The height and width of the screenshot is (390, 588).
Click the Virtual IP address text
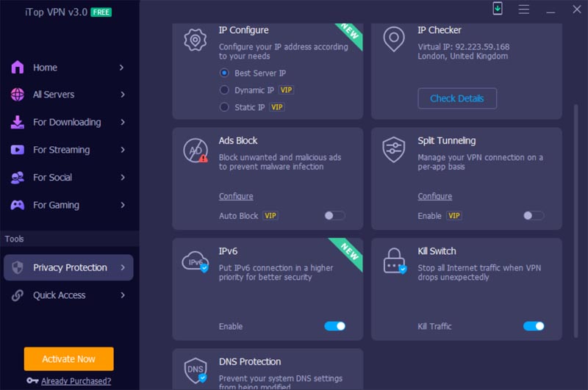(x=464, y=47)
